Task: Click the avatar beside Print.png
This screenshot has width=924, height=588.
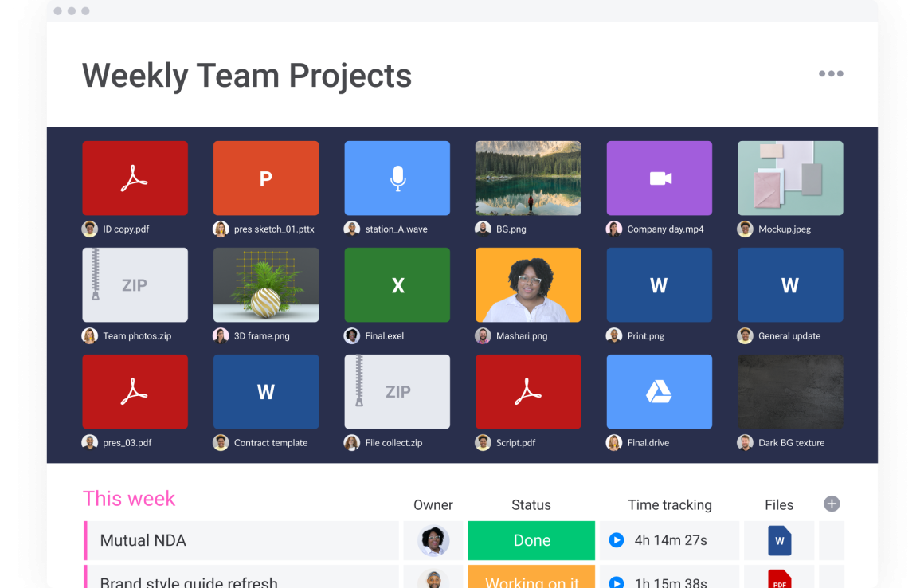Action: 614,336
